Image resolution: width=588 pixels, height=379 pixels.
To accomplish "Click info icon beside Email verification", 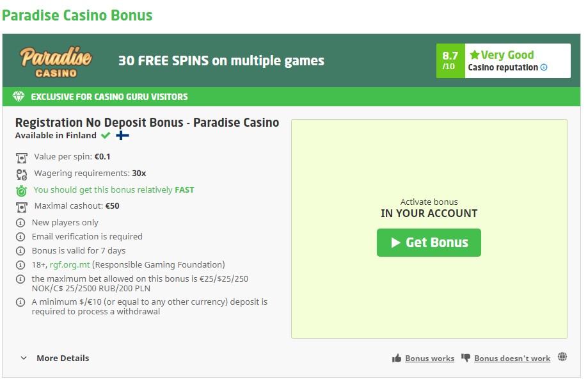I will [20, 237].
